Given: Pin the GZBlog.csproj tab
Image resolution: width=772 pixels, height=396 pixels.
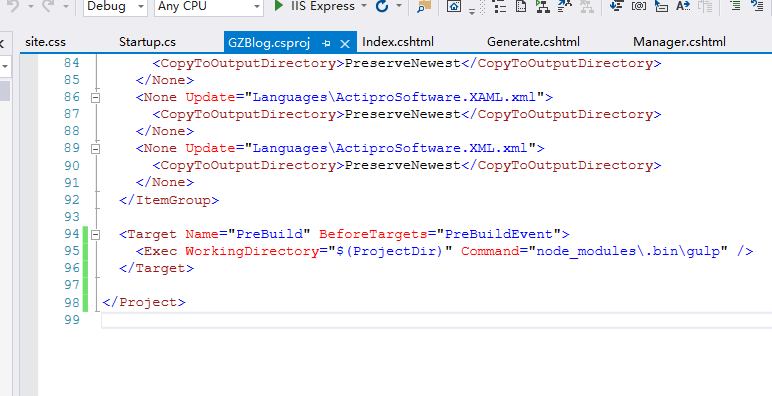Looking at the screenshot, I should [x=326, y=44].
